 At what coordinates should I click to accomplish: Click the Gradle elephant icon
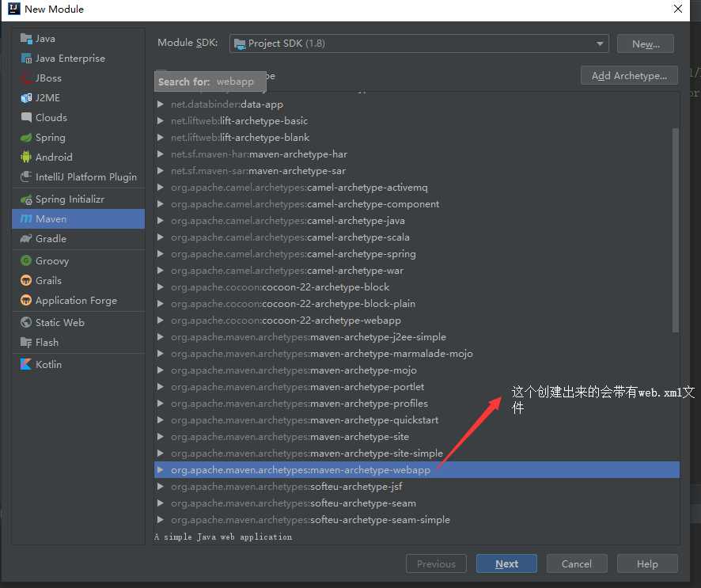click(26, 238)
